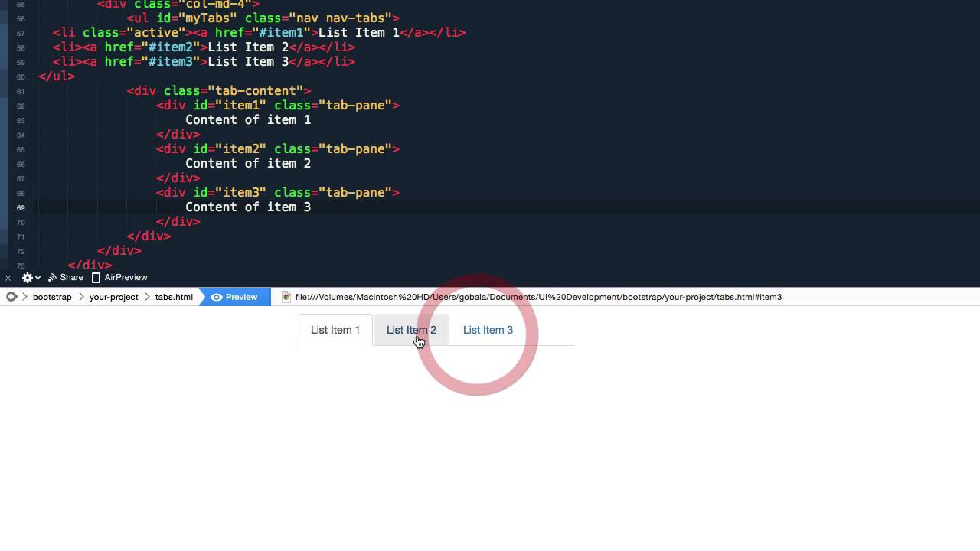
Task: Click the id "item1" attribute on line 62
Action: (230, 105)
